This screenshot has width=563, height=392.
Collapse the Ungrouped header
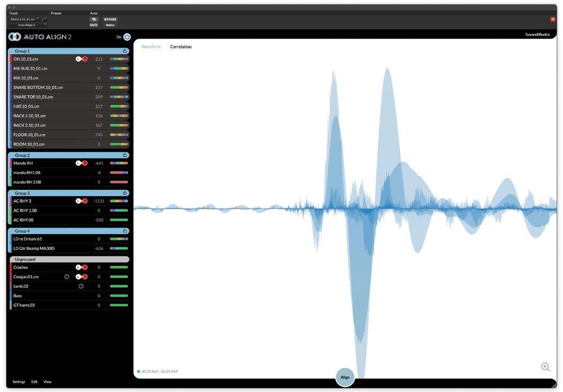pyautogui.click(x=70, y=259)
